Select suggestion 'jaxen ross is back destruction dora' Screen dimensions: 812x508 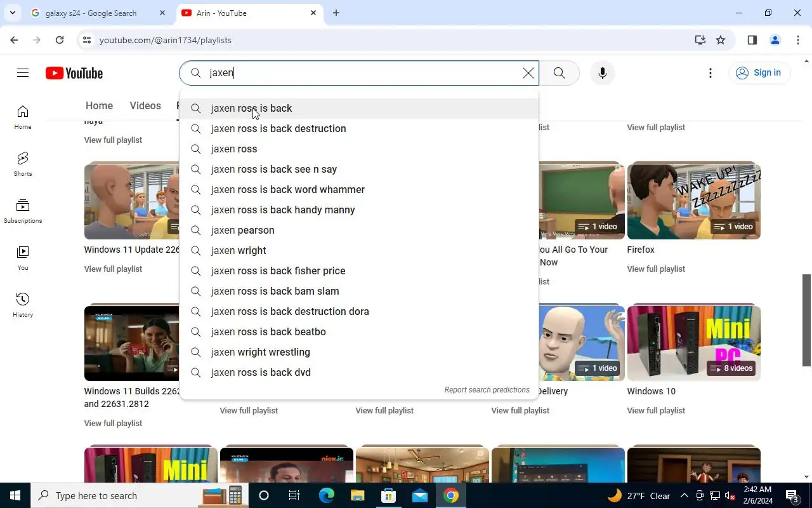pyautogui.click(x=359, y=312)
